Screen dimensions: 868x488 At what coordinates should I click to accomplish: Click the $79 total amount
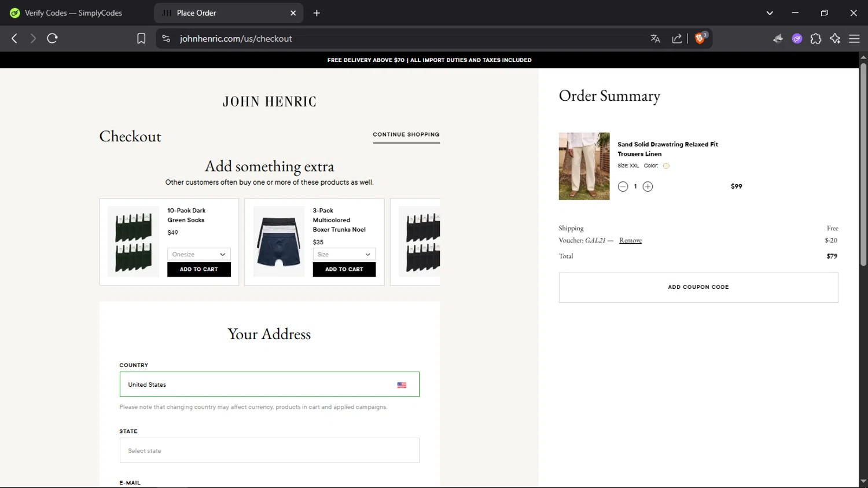click(x=832, y=256)
